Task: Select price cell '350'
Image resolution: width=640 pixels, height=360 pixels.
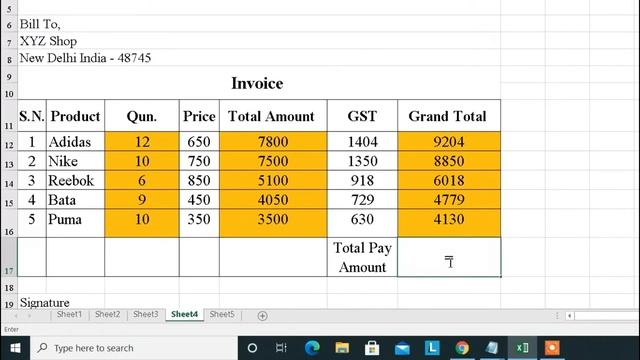Action: pyautogui.click(x=199, y=223)
